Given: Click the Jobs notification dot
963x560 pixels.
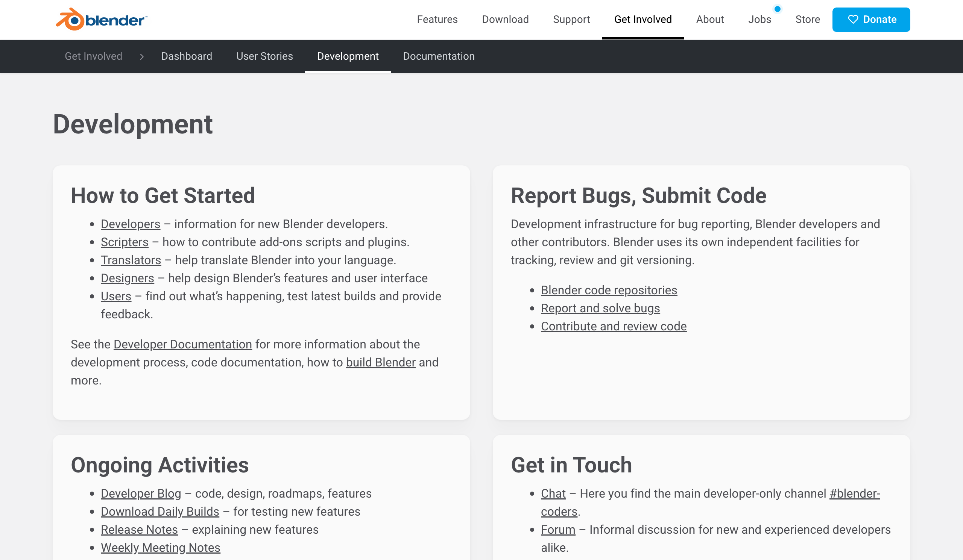Looking at the screenshot, I should tap(777, 9).
